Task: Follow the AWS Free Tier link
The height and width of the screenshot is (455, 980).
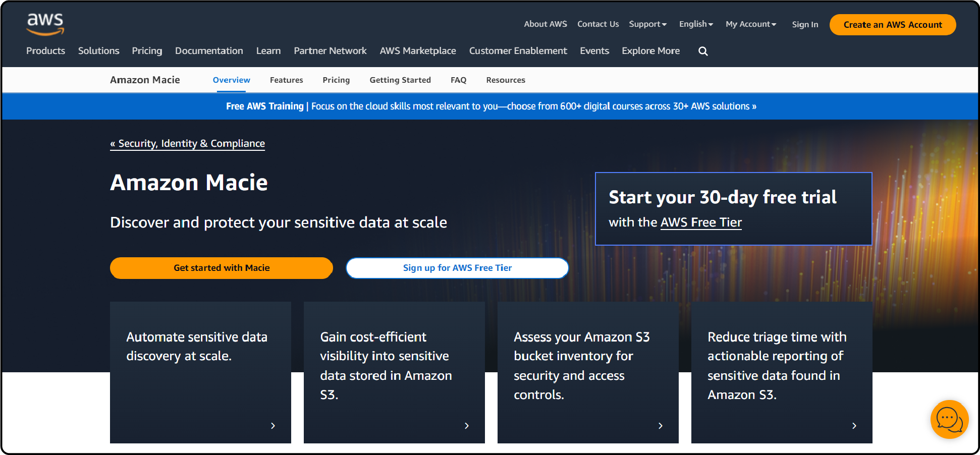Action: (701, 222)
